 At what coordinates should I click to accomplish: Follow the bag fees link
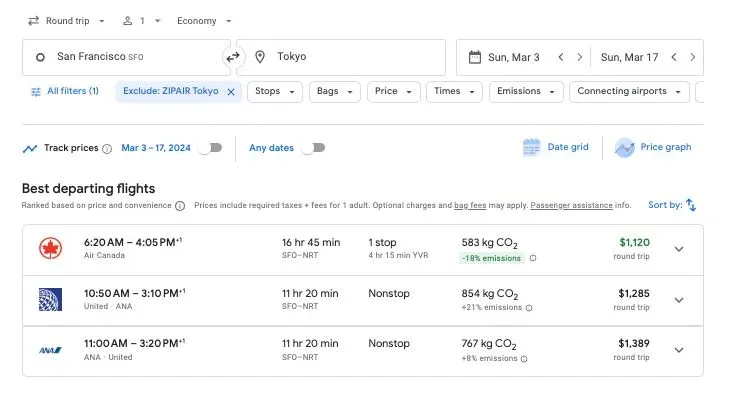click(x=470, y=206)
